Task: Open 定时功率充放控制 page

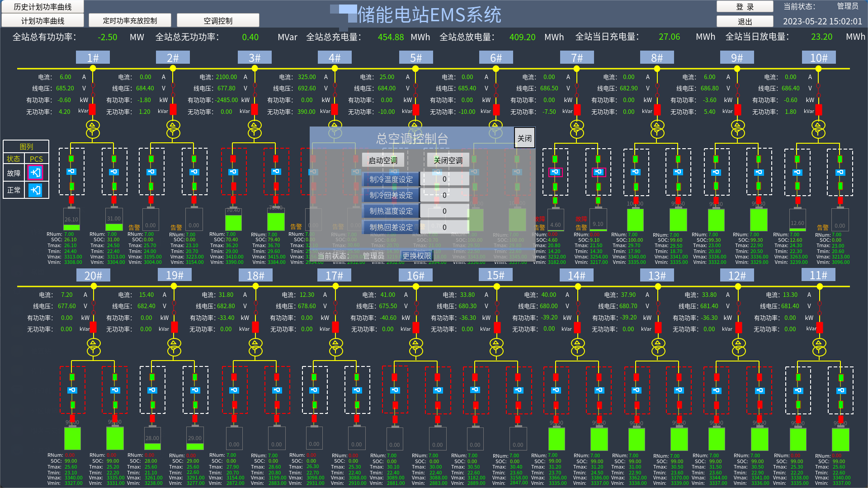Action: pyautogui.click(x=130, y=21)
